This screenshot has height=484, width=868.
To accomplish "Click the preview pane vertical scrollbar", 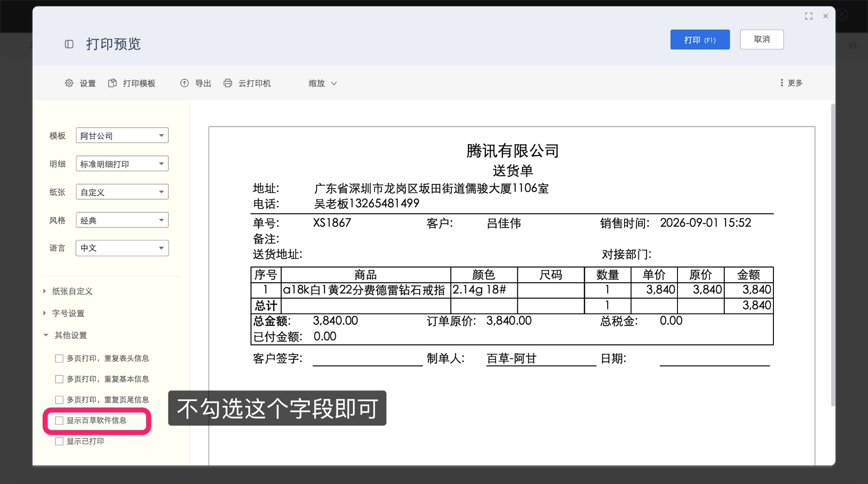I will pyautogui.click(x=832, y=255).
